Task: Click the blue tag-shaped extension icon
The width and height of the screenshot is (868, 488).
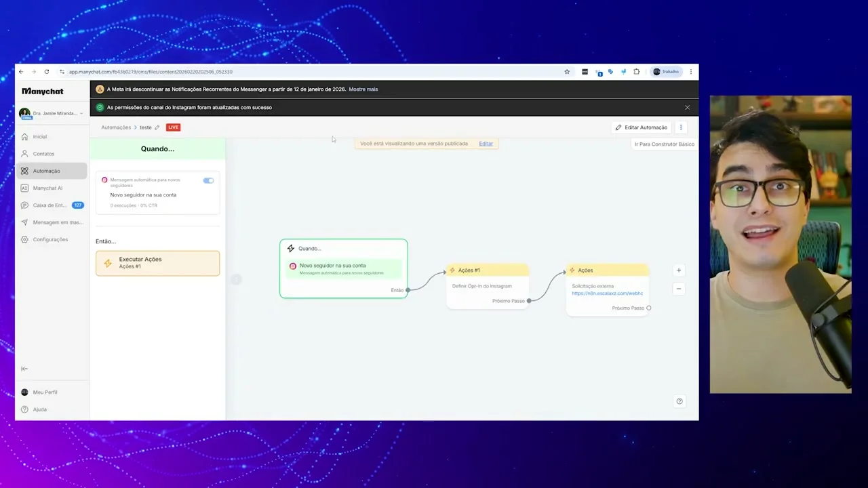Action: (611, 71)
